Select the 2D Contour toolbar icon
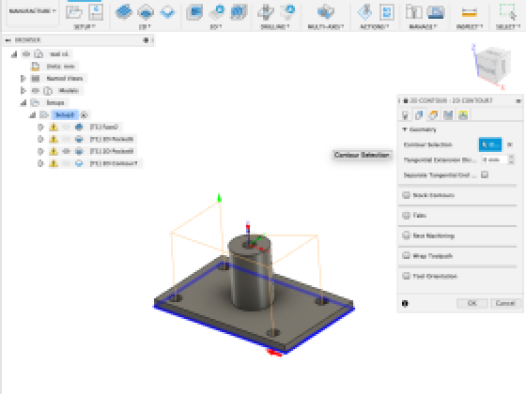 pos(167,12)
